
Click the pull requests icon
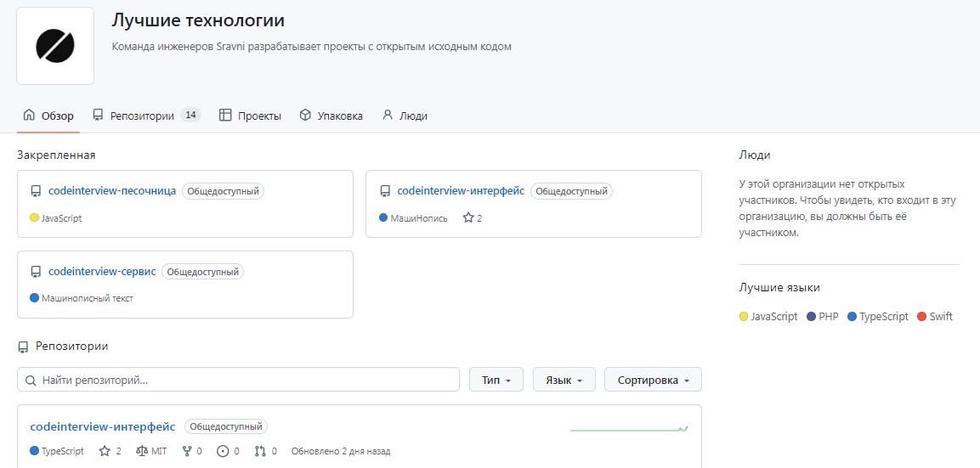(x=260, y=451)
